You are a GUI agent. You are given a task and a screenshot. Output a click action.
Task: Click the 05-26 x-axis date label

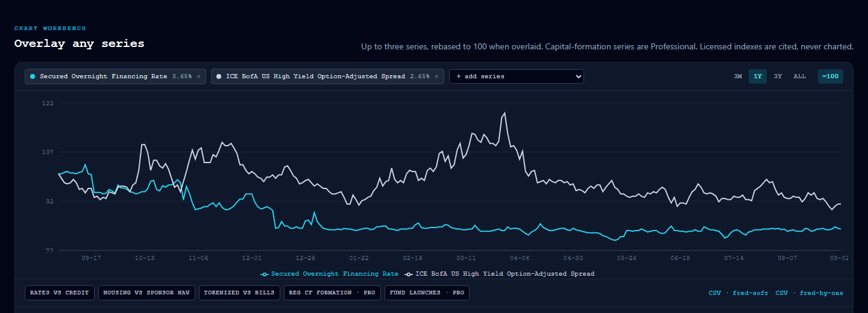click(x=627, y=258)
